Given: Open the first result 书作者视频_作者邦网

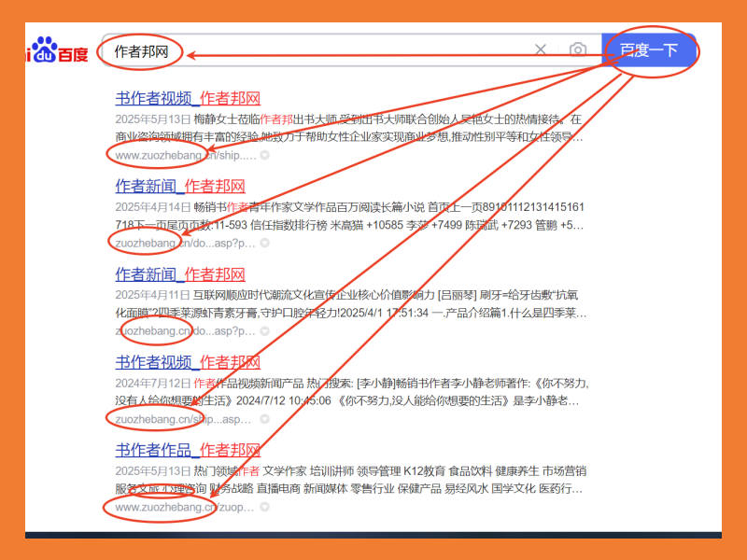Looking at the screenshot, I should [x=188, y=99].
